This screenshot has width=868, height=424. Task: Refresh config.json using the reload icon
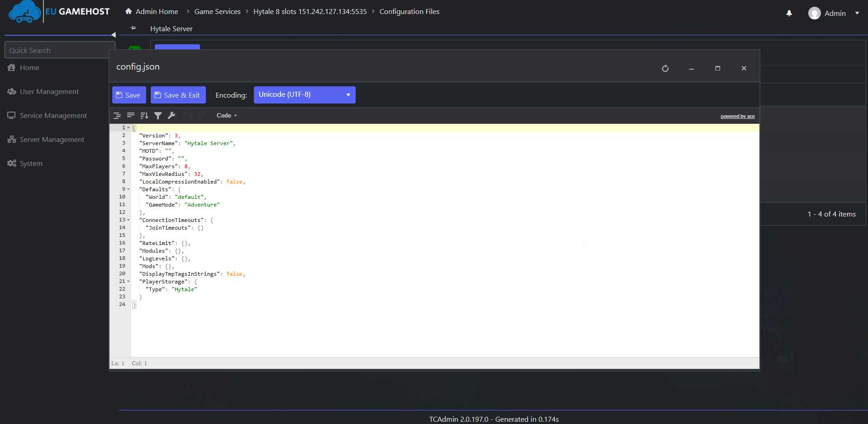click(x=664, y=68)
